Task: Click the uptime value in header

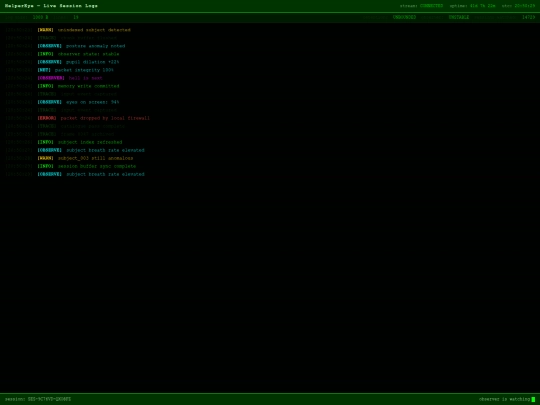Action: point(482,6)
